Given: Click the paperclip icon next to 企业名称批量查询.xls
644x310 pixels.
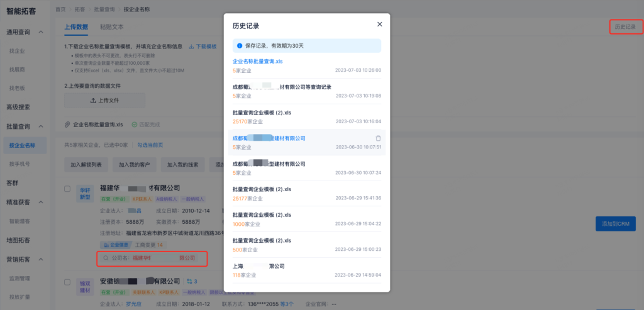Looking at the screenshot, I should coord(68,125).
